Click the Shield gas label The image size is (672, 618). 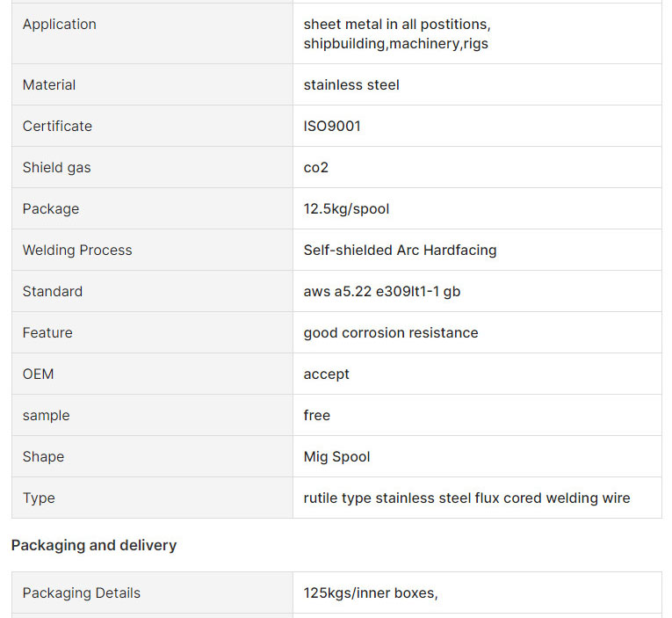56,168
